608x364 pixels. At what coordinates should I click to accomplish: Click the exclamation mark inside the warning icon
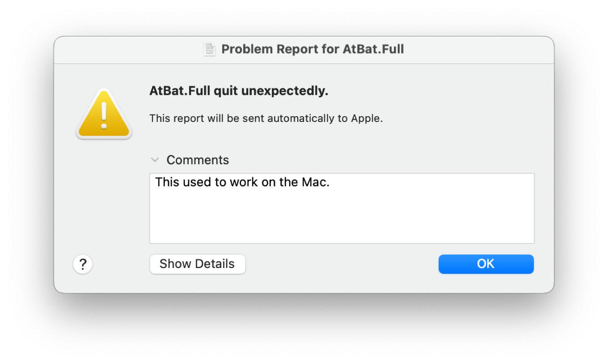pos(104,115)
